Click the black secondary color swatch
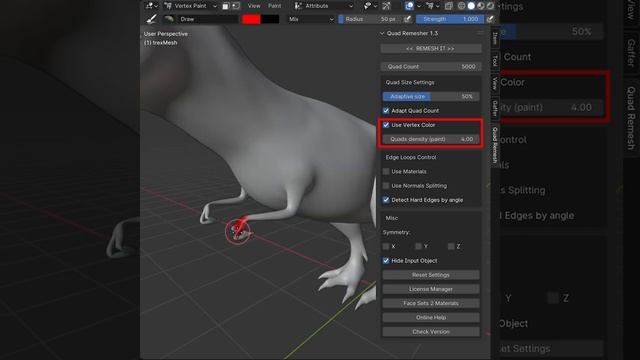Viewport: 640px width, 360px height. click(x=270, y=19)
